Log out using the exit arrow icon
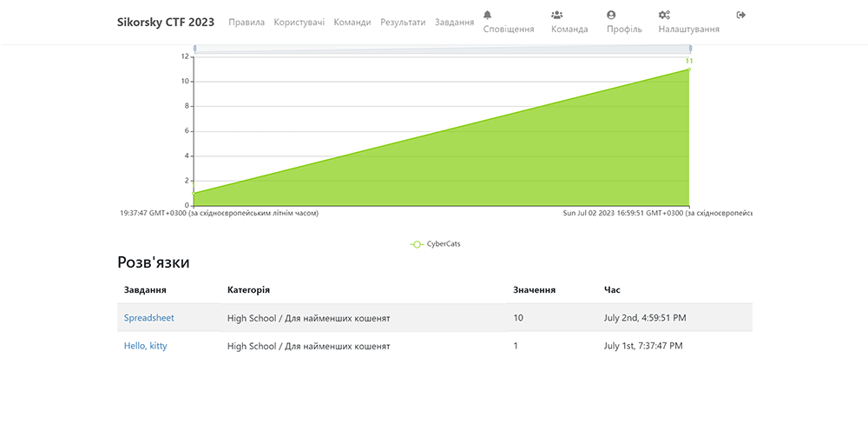 point(740,15)
